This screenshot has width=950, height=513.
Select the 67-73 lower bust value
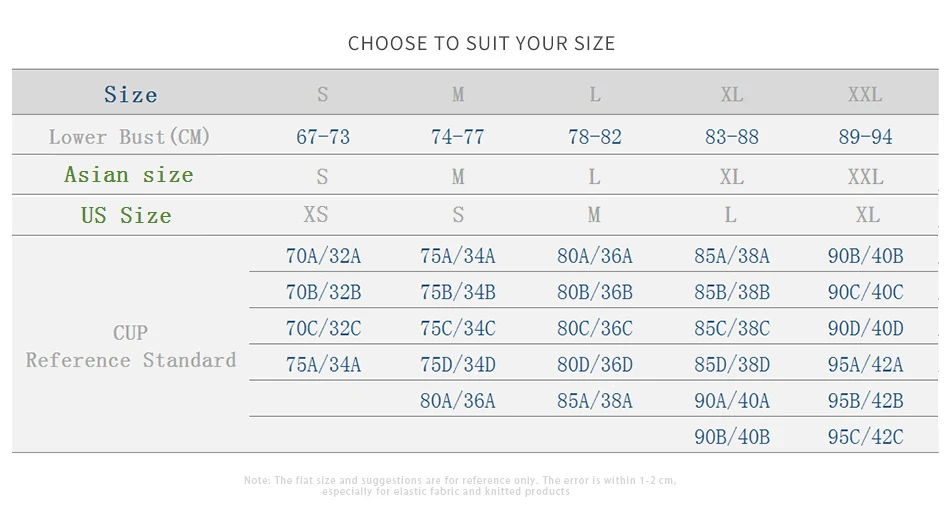tap(323, 137)
